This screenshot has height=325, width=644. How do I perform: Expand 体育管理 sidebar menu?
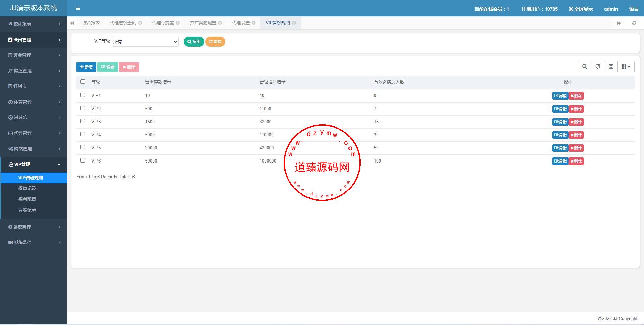34,102
